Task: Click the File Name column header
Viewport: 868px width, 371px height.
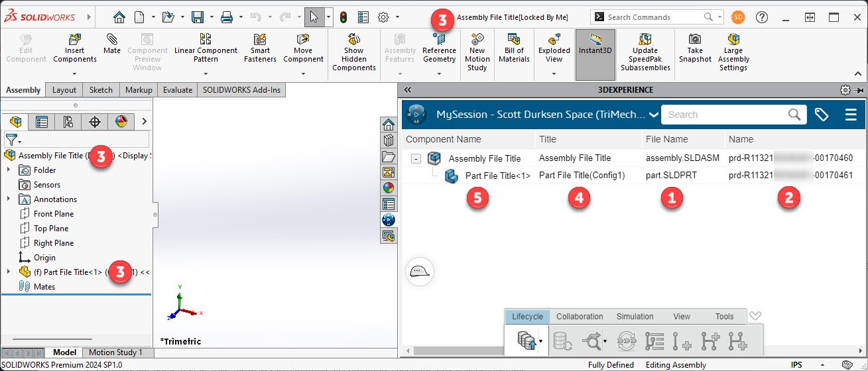Action: pos(667,139)
